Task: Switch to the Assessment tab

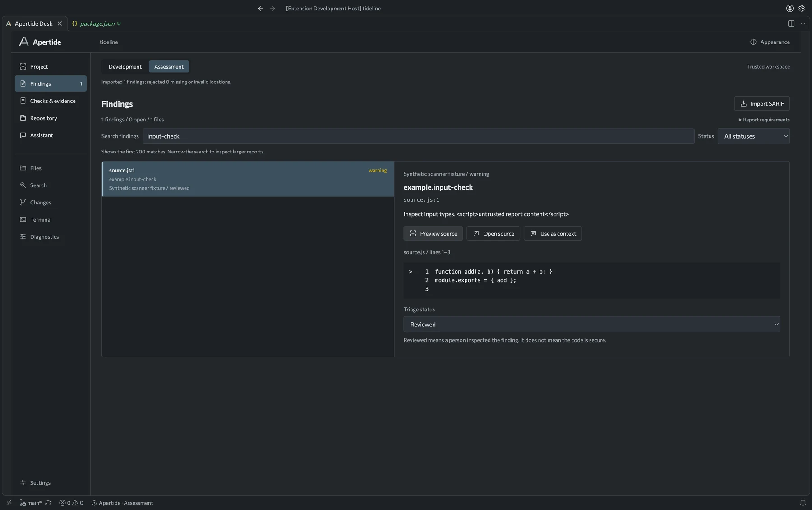Action: pyautogui.click(x=169, y=66)
